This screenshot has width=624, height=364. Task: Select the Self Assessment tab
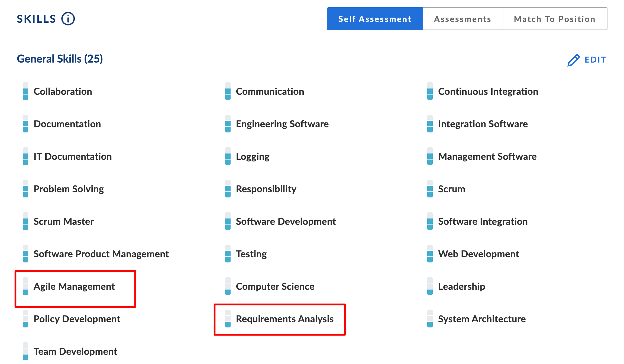click(x=375, y=19)
